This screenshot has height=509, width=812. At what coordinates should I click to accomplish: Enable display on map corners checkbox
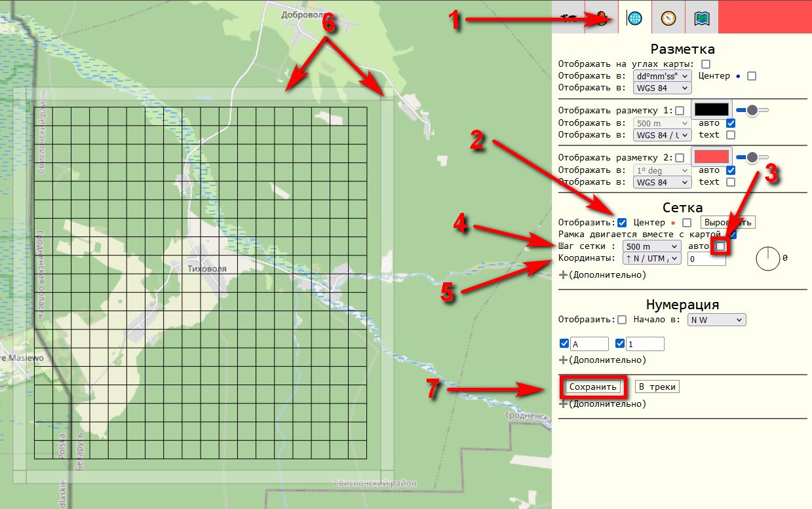pos(706,64)
